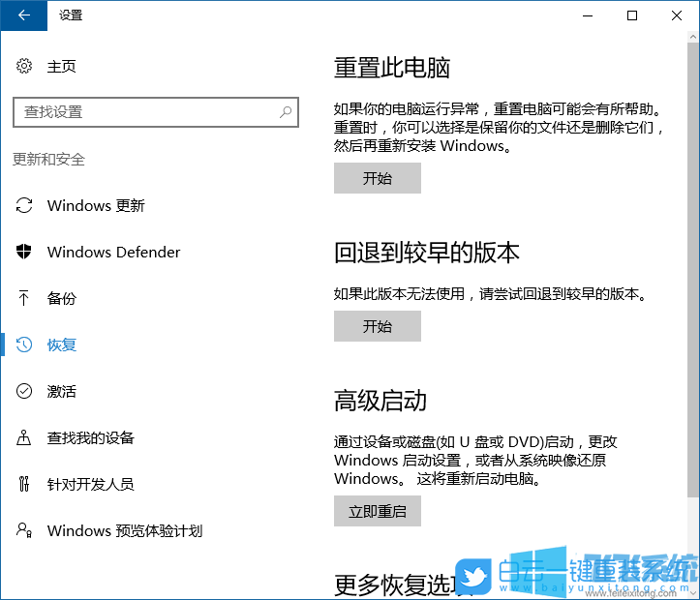
Task: Click the Backup up-arrow icon
Action: (x=24, y=298)
